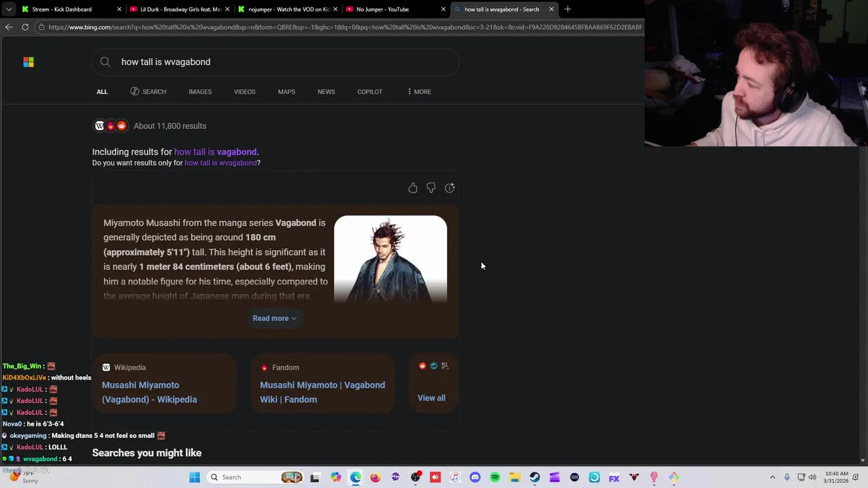Open Firefox from taskbar
This screenshot has width=868, height=488.
pyautogui.click(x=375, y=477)
